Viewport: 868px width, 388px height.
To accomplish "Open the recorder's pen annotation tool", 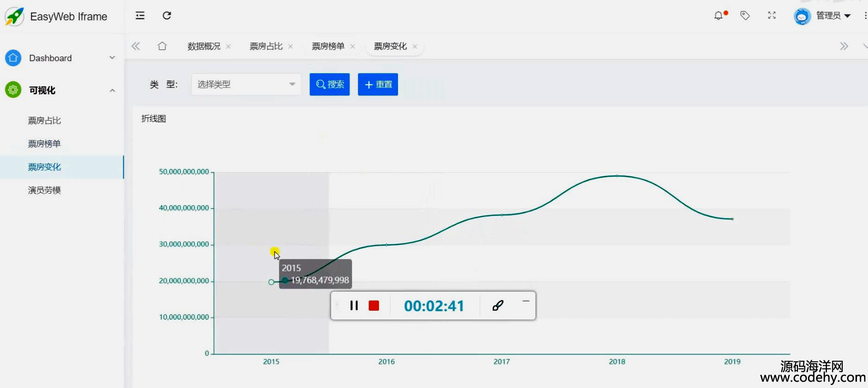I will pos(498,306).
